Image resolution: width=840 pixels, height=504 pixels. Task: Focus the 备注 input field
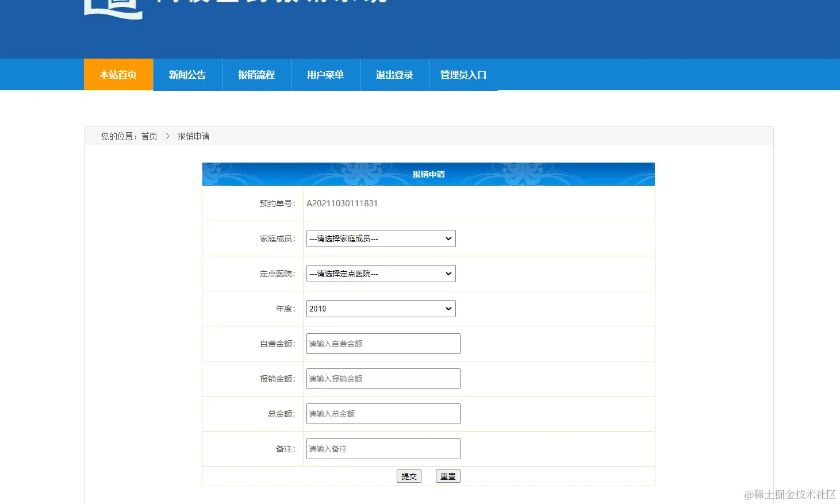tap(383, 449)
